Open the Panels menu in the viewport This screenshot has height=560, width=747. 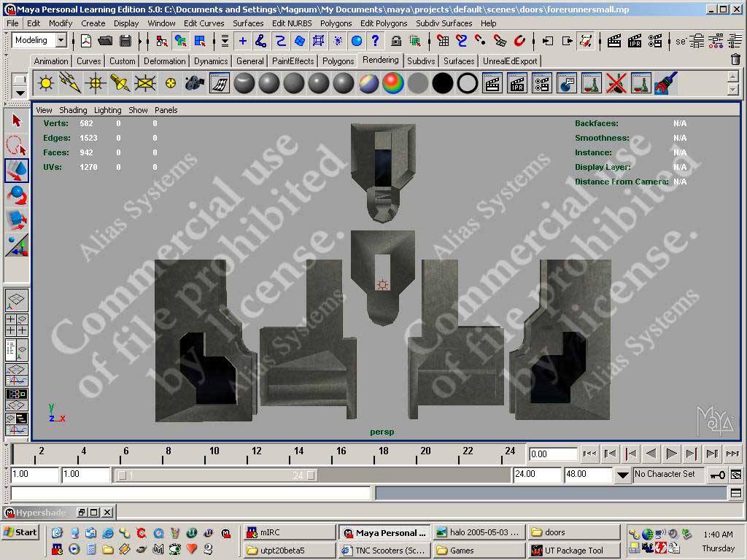coord(166,110)
